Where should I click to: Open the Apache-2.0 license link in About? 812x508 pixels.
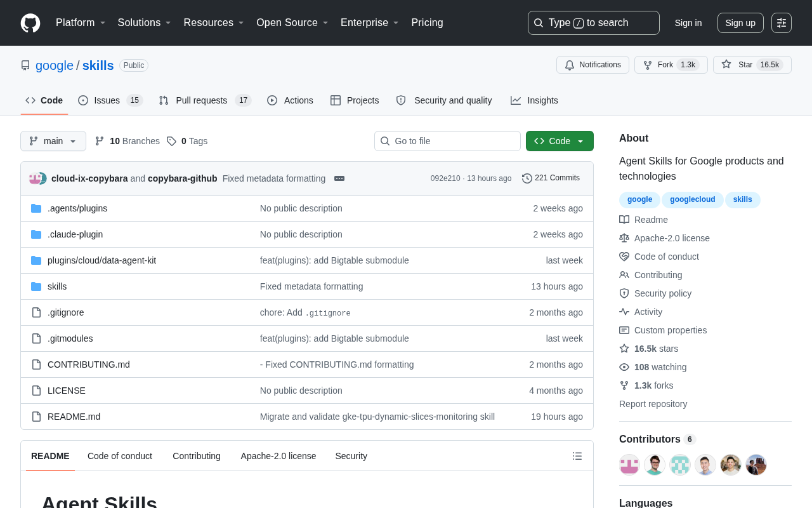click(x=664, y=238)
